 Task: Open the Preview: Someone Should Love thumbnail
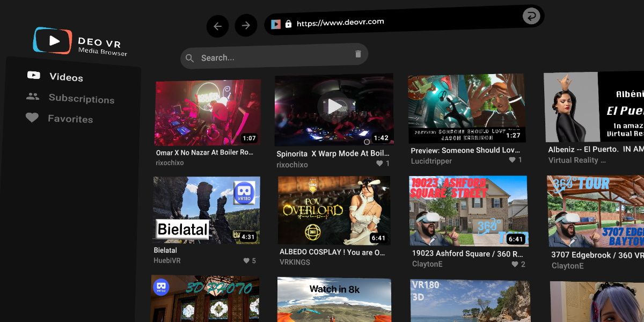[466, 108]
